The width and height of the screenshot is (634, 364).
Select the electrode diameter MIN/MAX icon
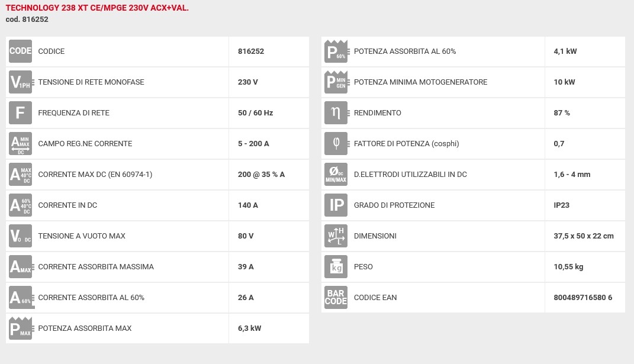click(336, 175)
